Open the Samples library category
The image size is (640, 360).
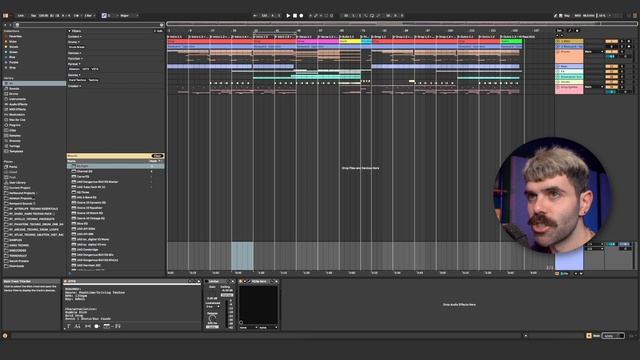[15, 136]
